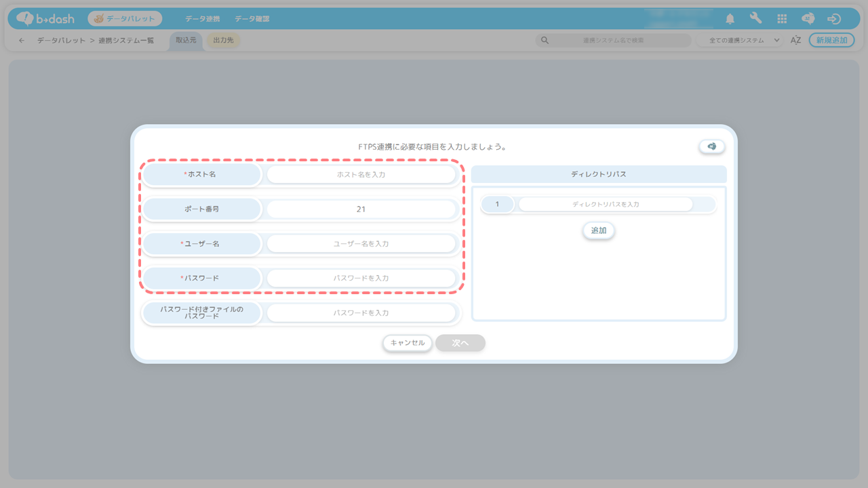868x488 pixels.
Task: Click the 追加 button for directory path
Action: (598, 230)
